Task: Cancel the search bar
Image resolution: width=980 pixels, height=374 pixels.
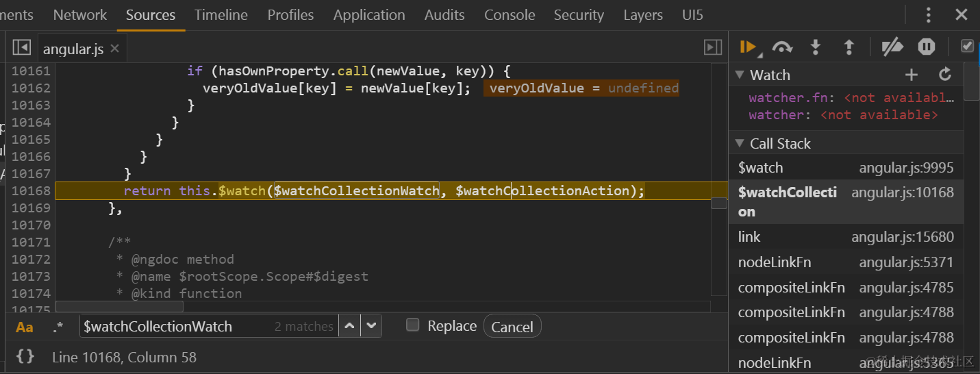Action: tap(512, 327)
